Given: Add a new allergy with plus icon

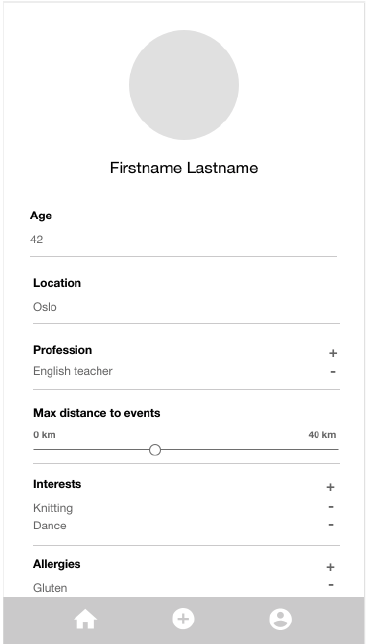Looking at the screenshot, I should (330, 567).
